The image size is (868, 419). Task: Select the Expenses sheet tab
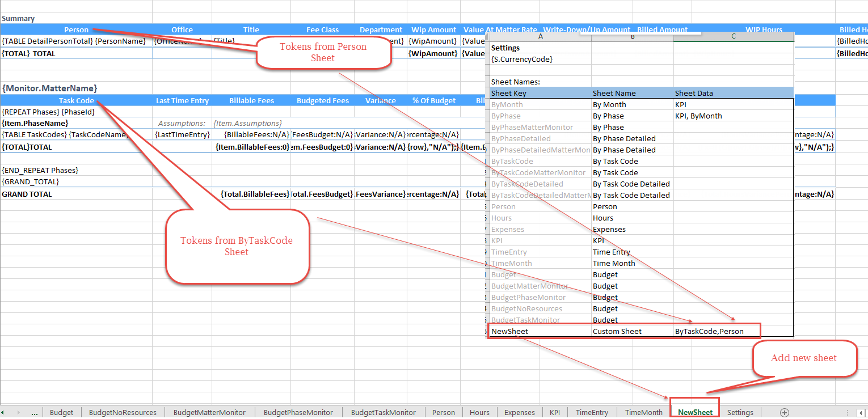519,412
